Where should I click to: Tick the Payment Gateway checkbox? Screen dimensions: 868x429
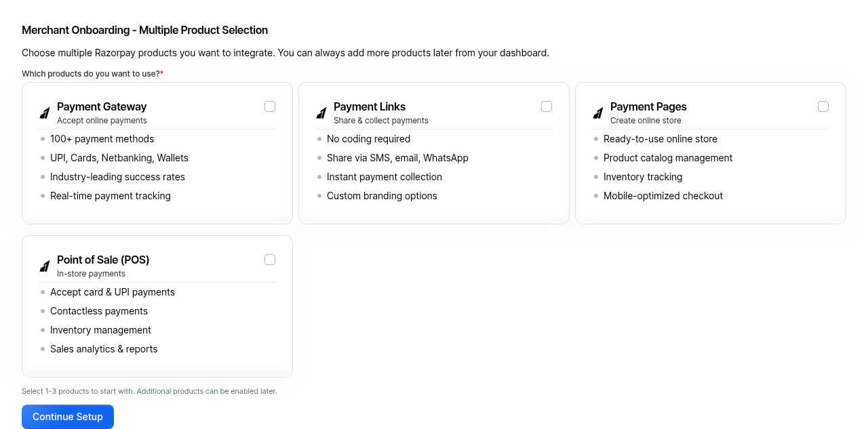pyautogui.click(x=270, y=106)
